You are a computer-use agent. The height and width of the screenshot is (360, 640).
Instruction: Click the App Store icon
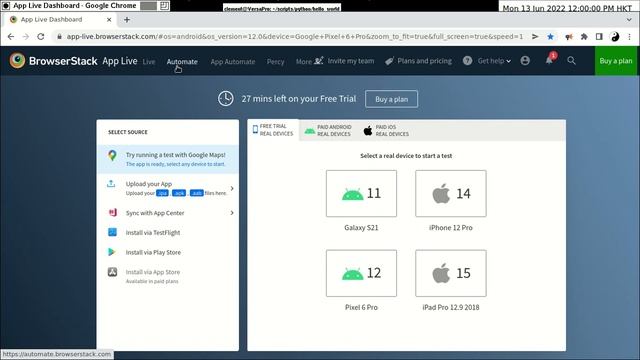pos(112,272)
